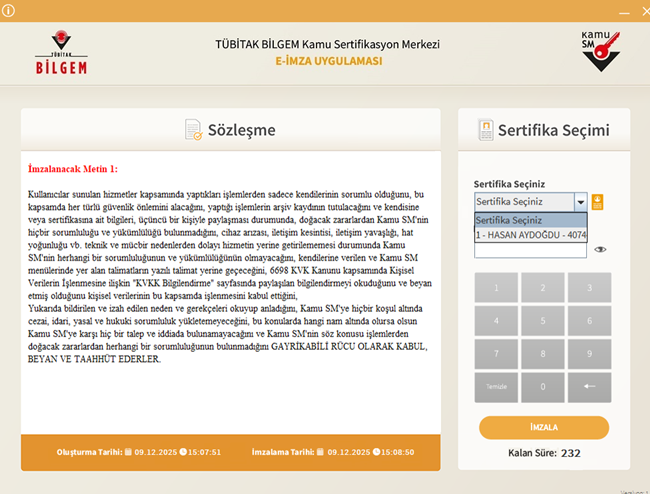Click the 'Sertifika Seçiniz' label above dropdown
The height and width of the screenshot is (494, 650).
[509, 184]
